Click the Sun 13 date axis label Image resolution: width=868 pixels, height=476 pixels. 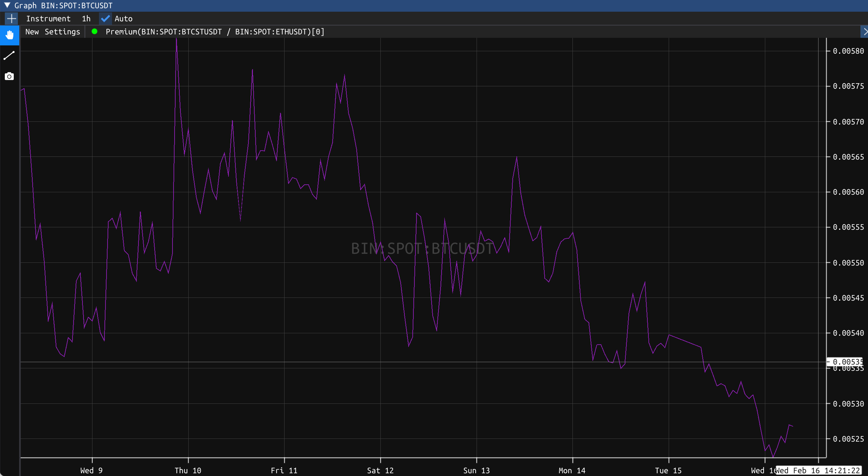point(476,470)
